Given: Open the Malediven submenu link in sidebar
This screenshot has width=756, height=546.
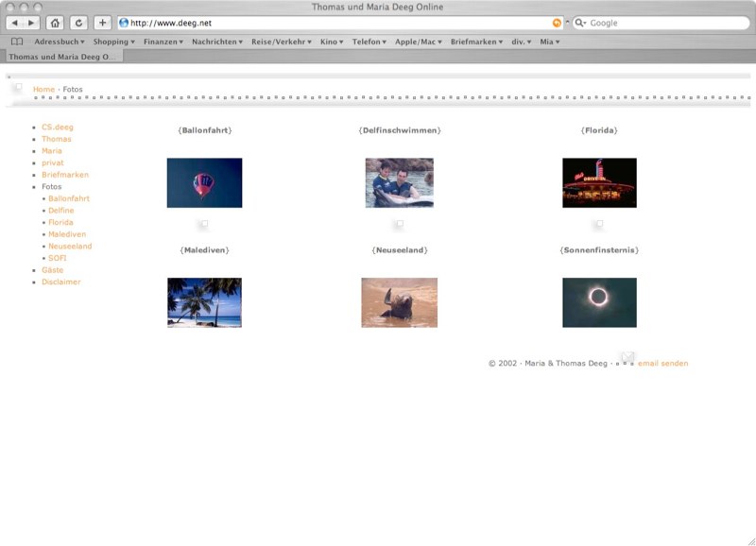Looking at the screenshot, I should (67, 234).
